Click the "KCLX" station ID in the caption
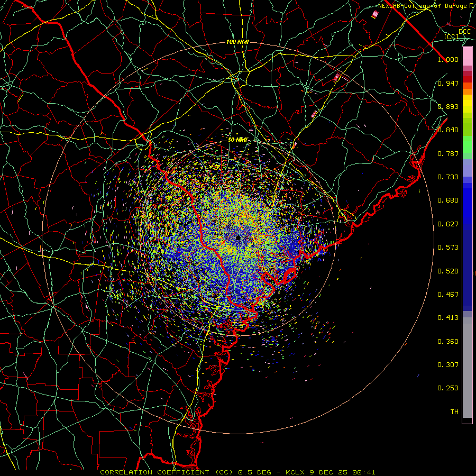Viewport: 476px width, 476px height. 296,472
